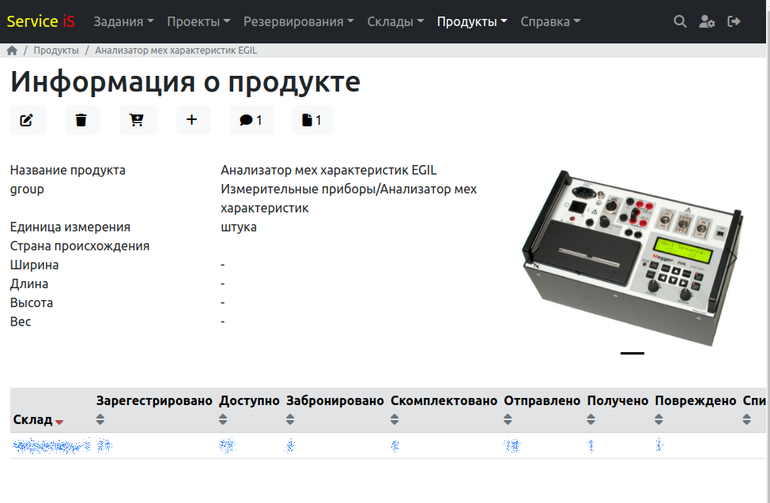The height and width of the screenshot is (503, 770).
Task: Click the shopping cart icon button
Action: [138, 120]
